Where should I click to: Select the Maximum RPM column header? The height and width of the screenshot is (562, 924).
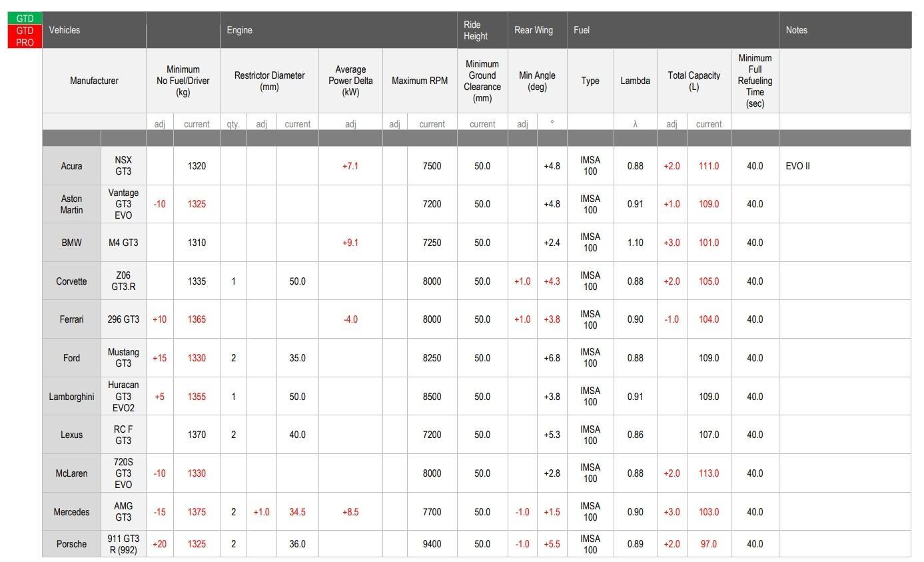pyautogui.click(x=420, y=81)
